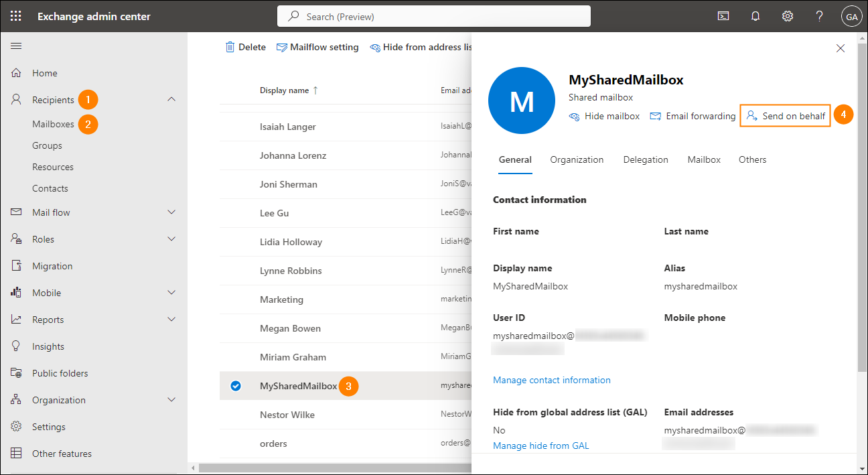The width and height of the screenshot is (868, 475).
Task: Expand the Mobile section
Action: point(171,293)
